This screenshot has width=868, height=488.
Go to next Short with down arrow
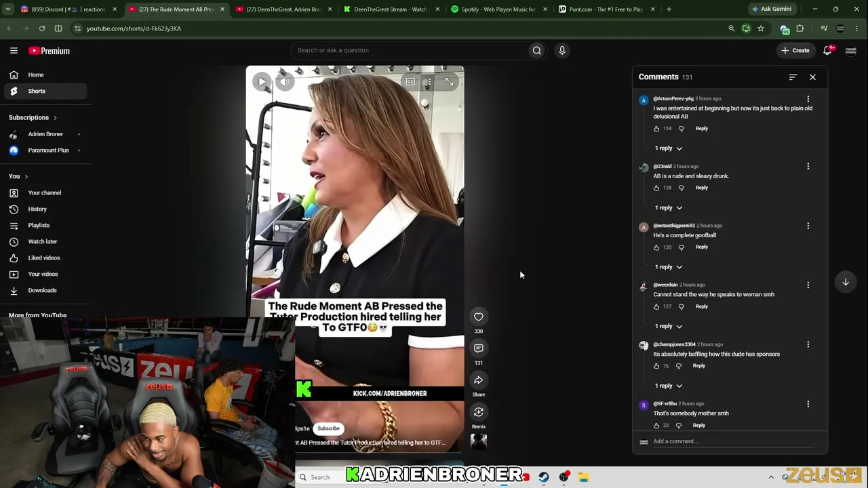coord(846,282)
